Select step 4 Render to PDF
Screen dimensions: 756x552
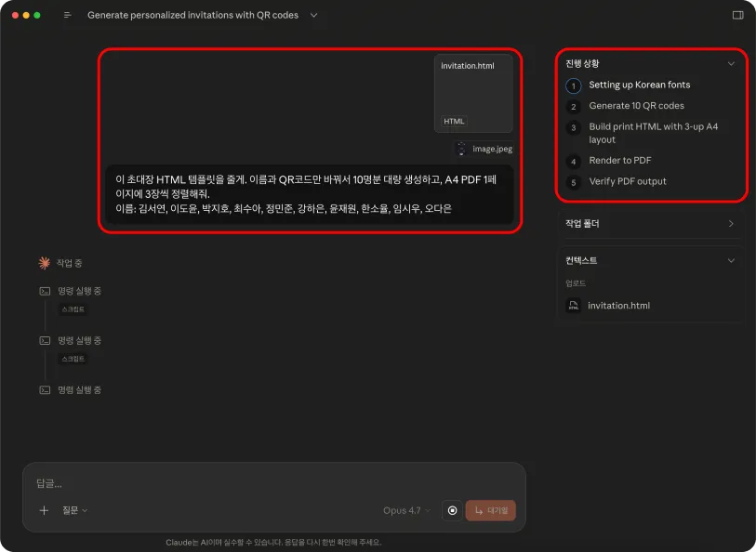click(x=620, y=161)
